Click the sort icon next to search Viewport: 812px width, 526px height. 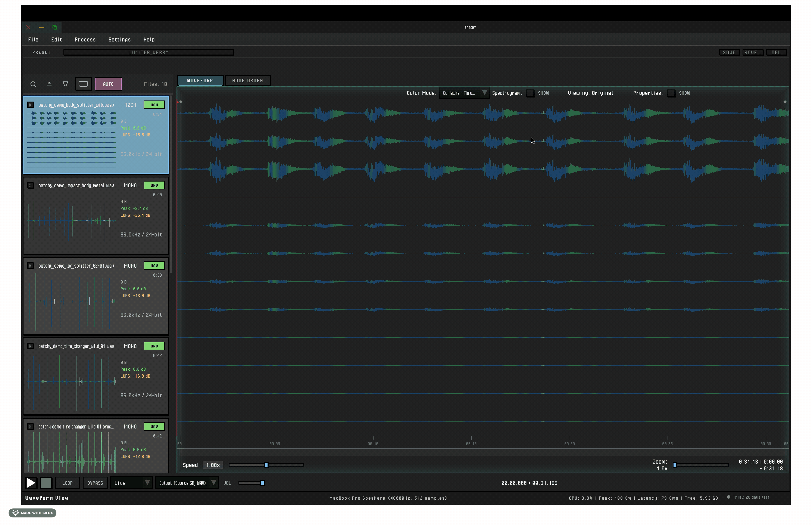49,84
